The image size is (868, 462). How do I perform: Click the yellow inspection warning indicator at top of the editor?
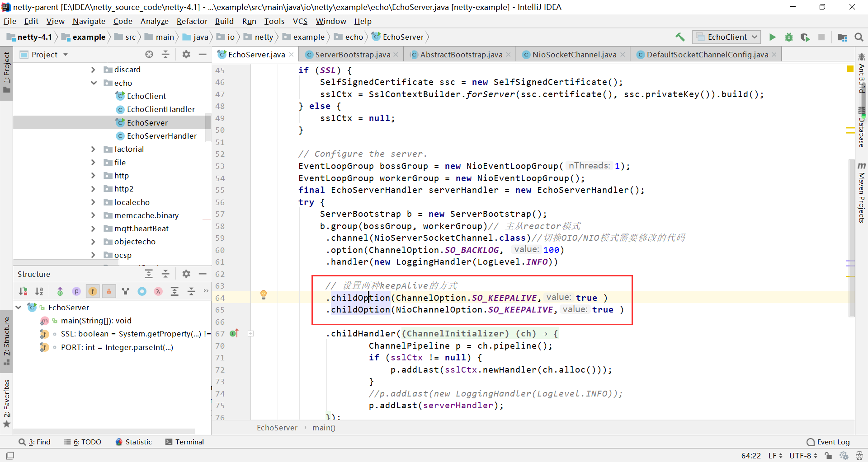pyautogui.click(x=850, y=69)
